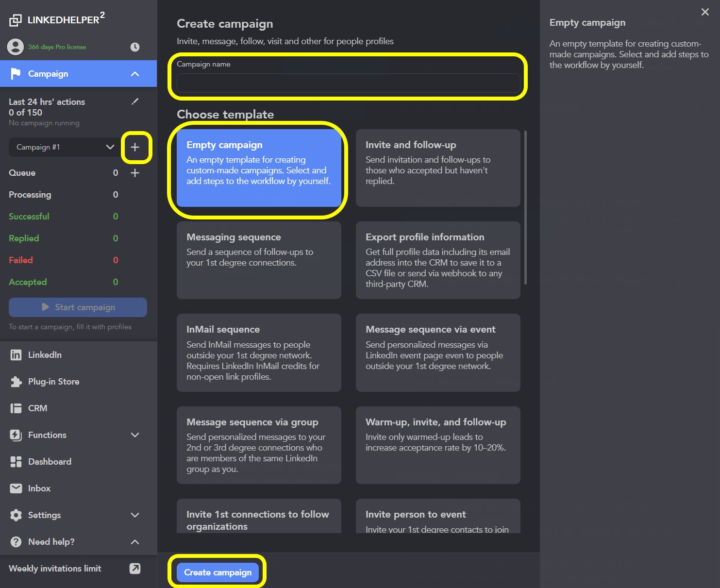This screenshot has height=588, width=720.
Task: Open Weekly invitations limit link
Action: (55, 569)
